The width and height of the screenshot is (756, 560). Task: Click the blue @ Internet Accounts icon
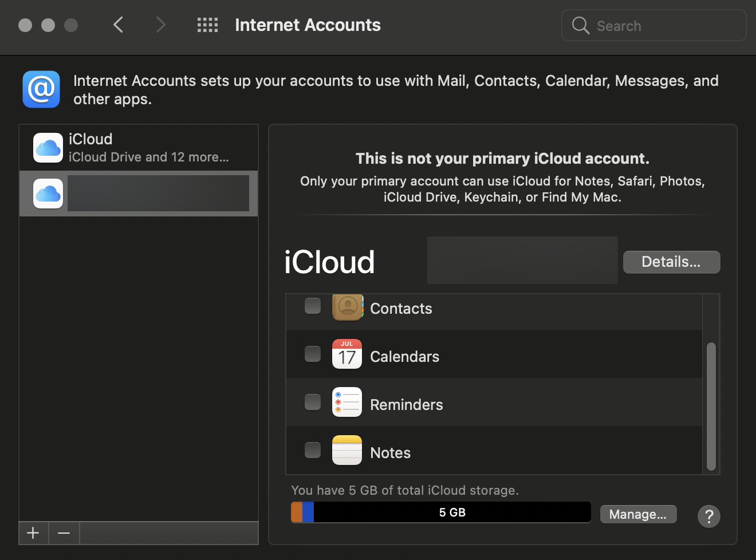[41, 89]
